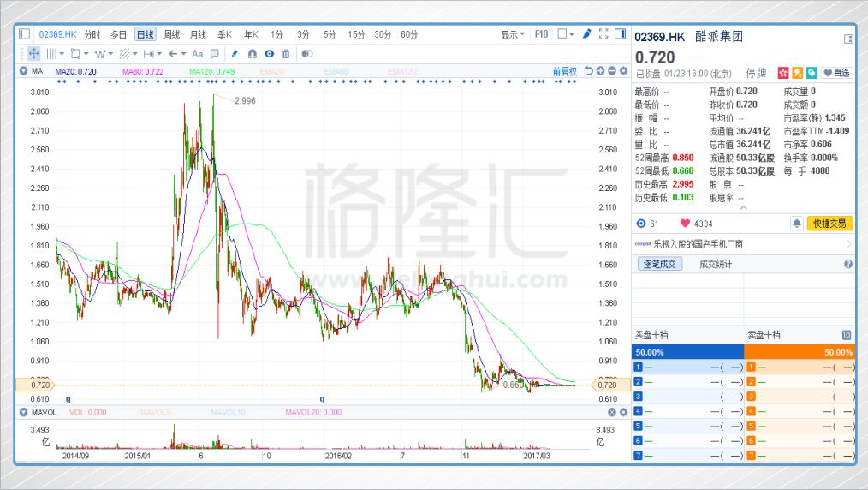
Task: Like the stock via heart 4334
Action: [x=697, y=224]
